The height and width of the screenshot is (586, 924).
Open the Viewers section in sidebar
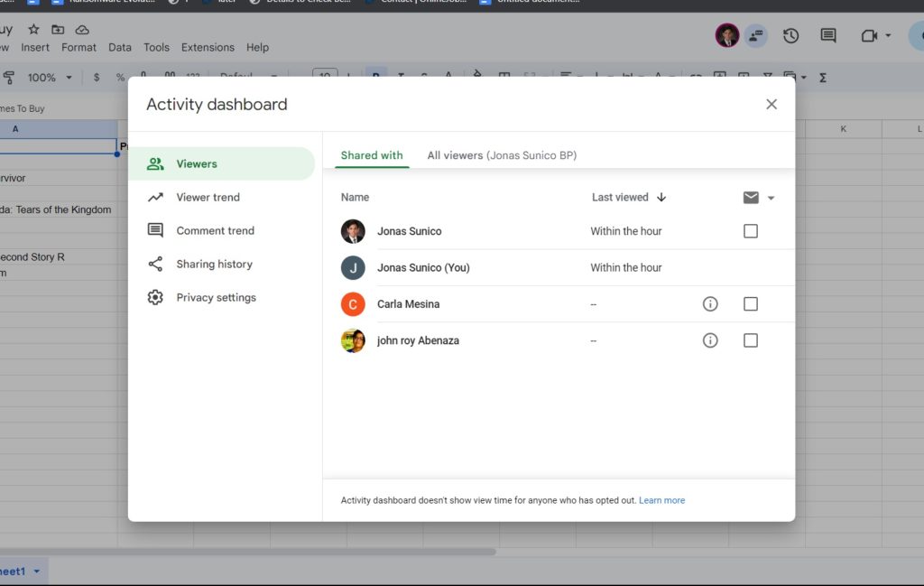[x=196, y=163]
